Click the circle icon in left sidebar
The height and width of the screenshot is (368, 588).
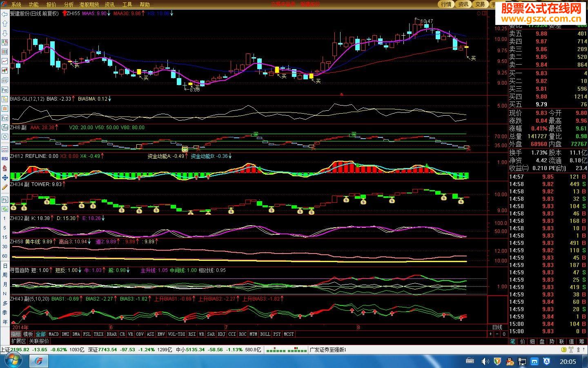4,137
